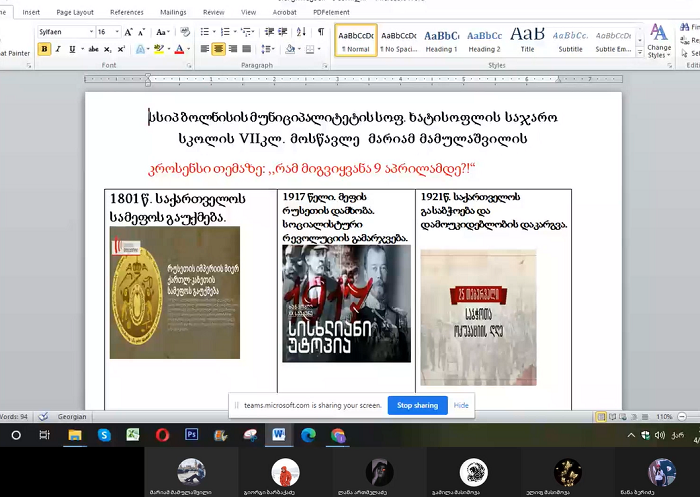Click the spelling check icon in status bar
This screenshot has width=700, height=497.
43,417
